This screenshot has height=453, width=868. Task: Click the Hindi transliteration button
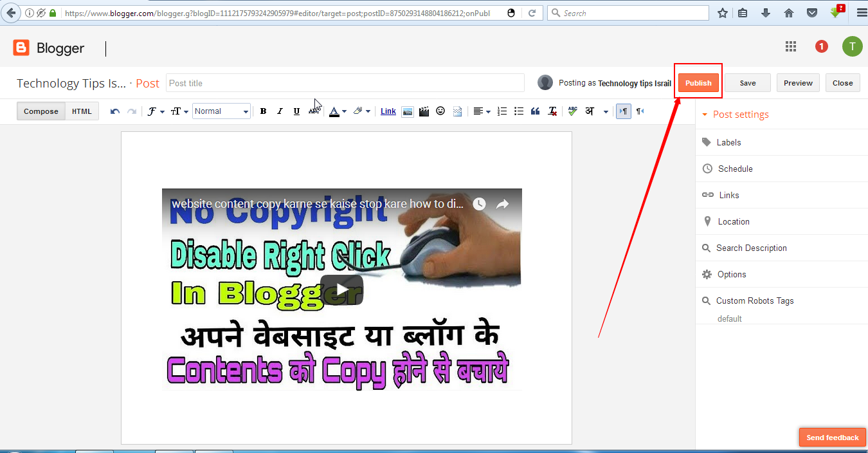[590, 111]
